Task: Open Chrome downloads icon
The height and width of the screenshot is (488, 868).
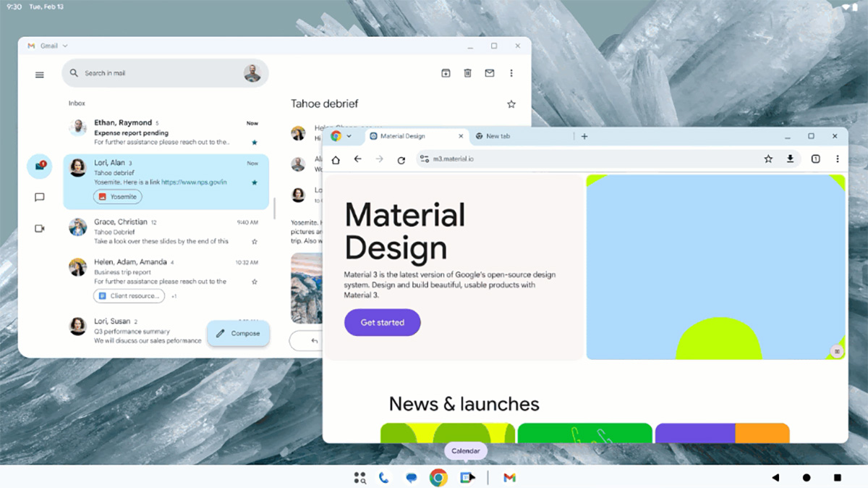Action: click(x=791, y=159)
